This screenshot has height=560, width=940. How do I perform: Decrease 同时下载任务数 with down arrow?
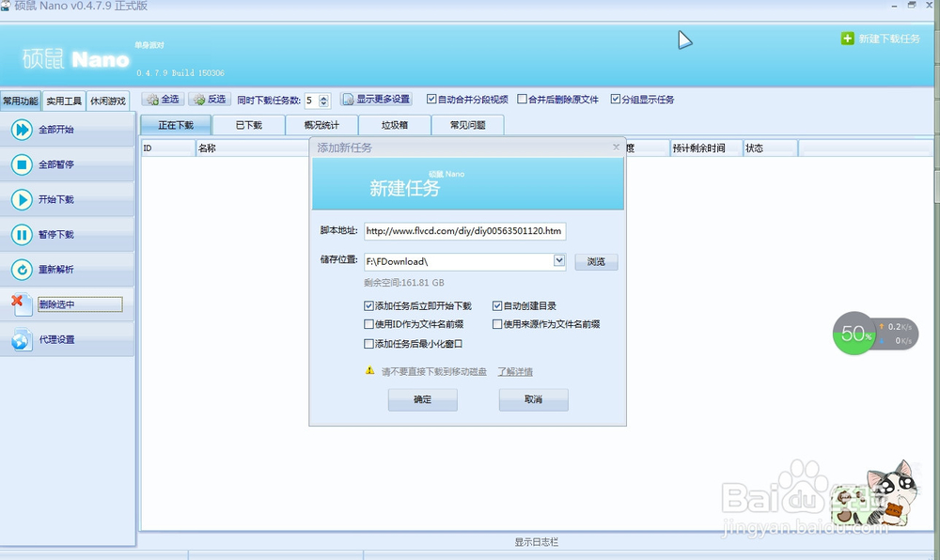click(323, 103)
